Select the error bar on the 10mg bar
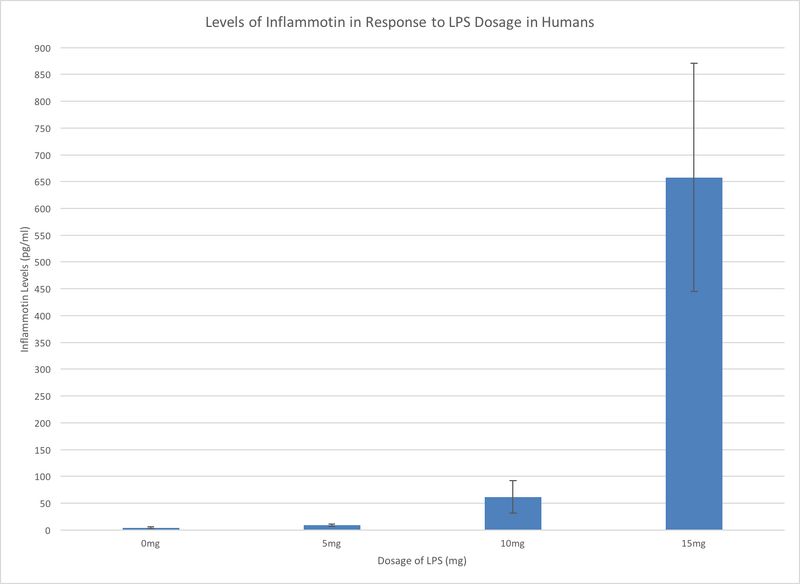Viewport: 800px width, 584px height. [511, 487]
